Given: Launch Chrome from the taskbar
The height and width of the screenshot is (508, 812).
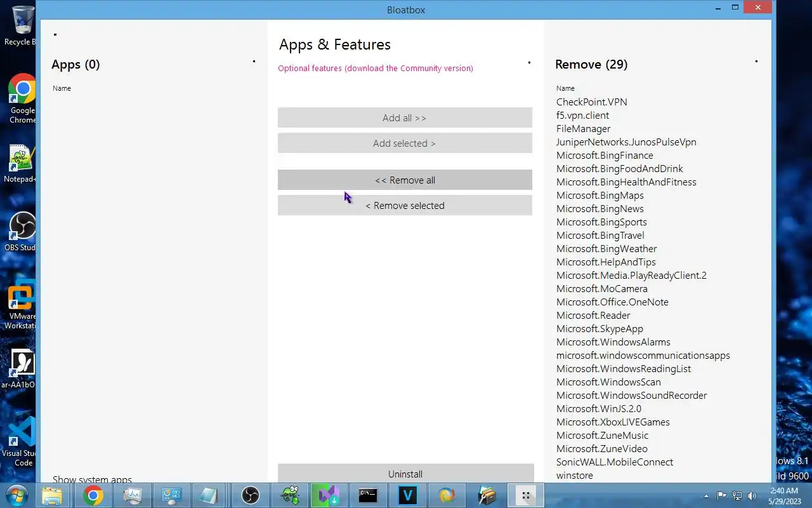Looking at the screenshot, I should coord(93,495).
